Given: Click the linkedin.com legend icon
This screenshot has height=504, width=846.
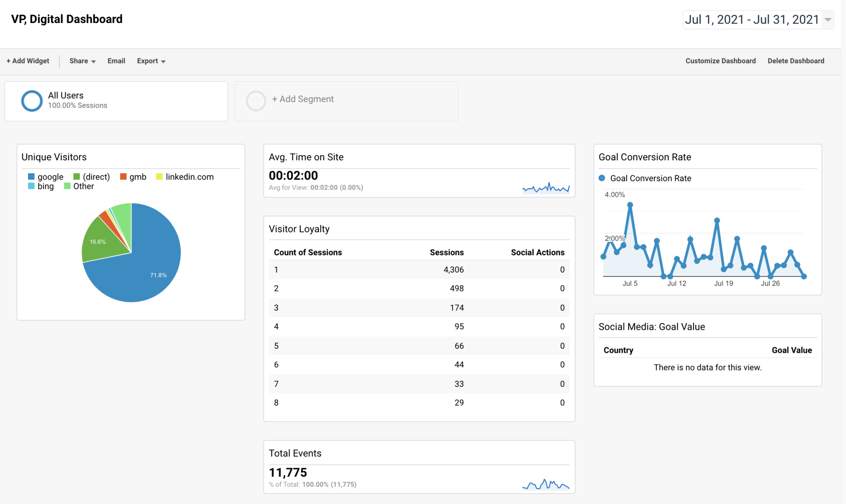Looking at the screenshot, I should click(159, 177).
